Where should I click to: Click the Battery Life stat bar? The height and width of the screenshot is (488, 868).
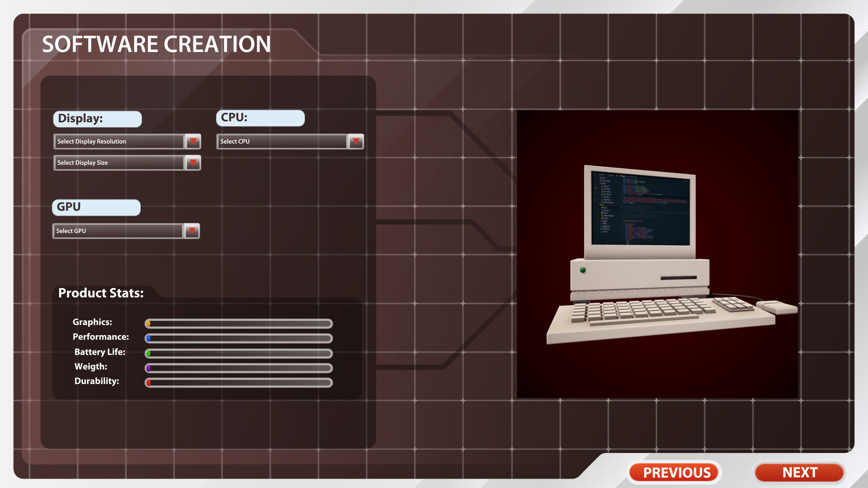[x=238, y=352]
